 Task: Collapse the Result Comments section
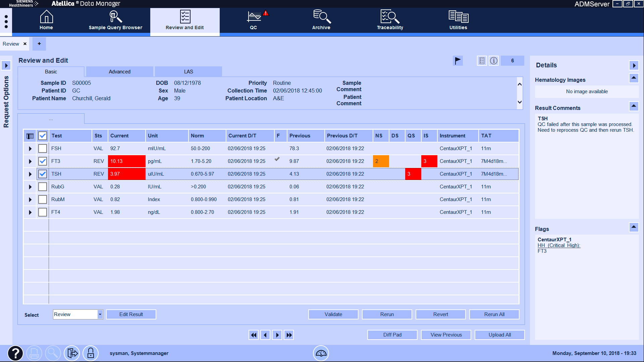point(634,107)
